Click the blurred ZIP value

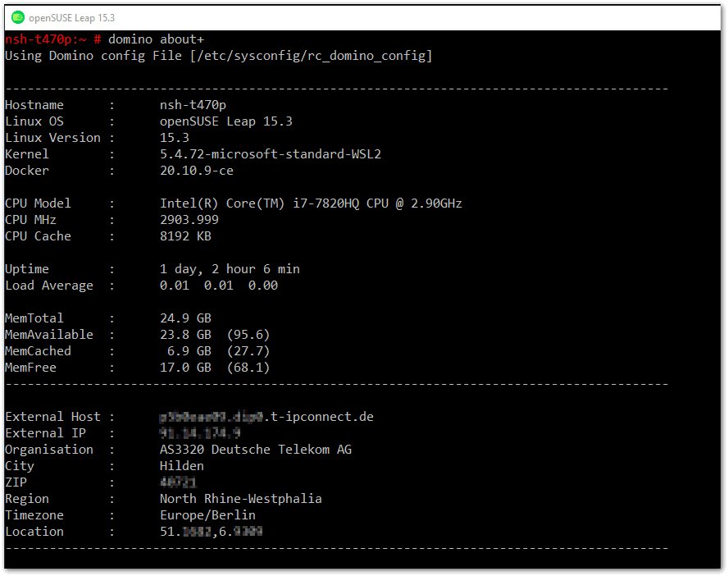(178, 482)
